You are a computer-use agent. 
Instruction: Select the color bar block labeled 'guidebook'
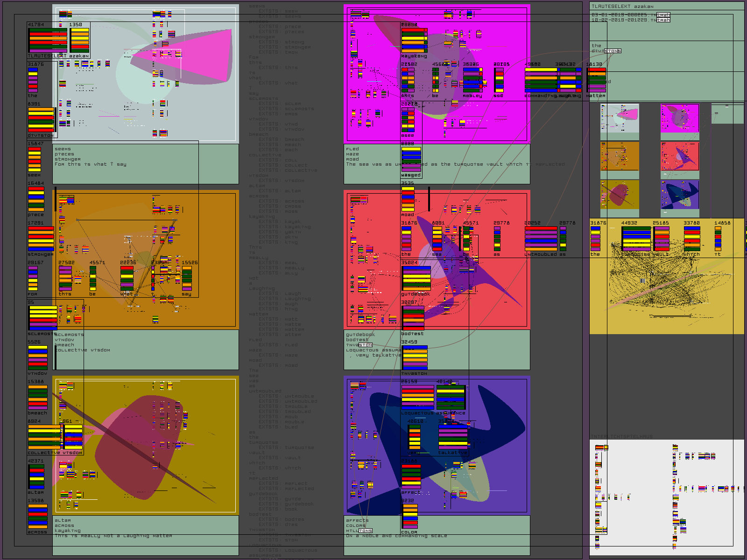(x=416, y=279)
